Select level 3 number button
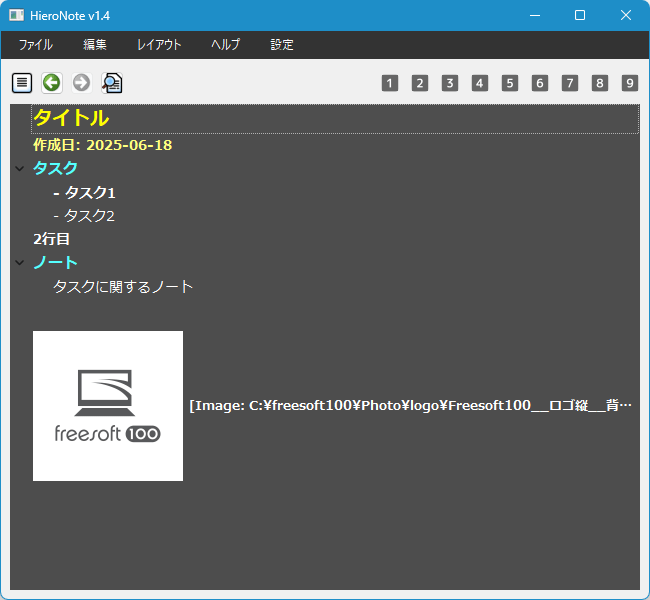Viewport: 650px width, 600px height. pos(450,83)
